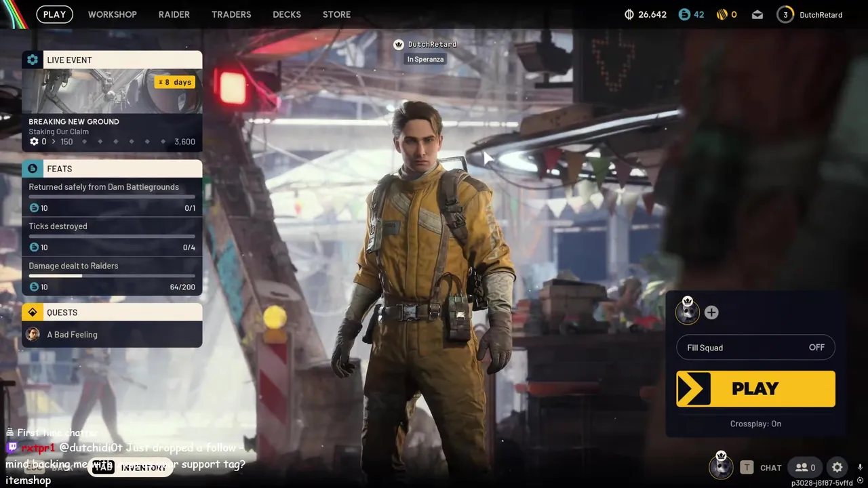Select the Damage dealt to Raiders feat
Image resolution: width=868 pixels, height=488 pixels.
(x=112, y=277)
